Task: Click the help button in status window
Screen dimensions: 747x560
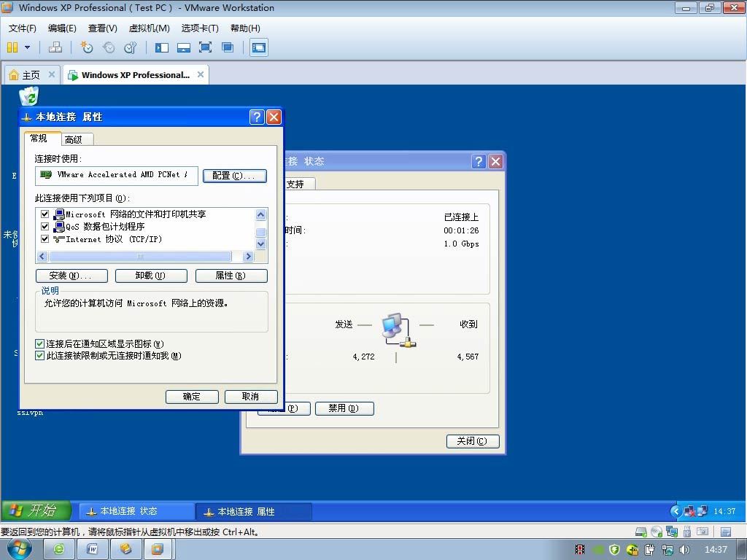Action: coord(479,161)
